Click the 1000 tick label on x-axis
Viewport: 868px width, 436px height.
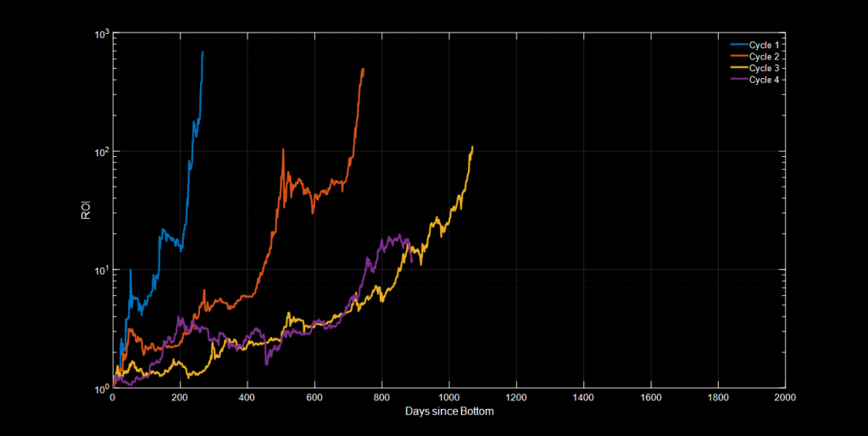pyautogui.click(x=448, y=397)
